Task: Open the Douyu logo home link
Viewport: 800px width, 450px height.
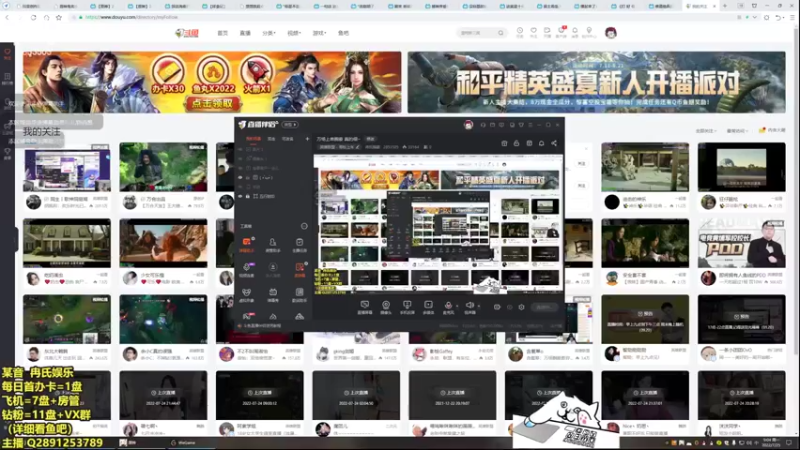Action: [x=187, y=33]
